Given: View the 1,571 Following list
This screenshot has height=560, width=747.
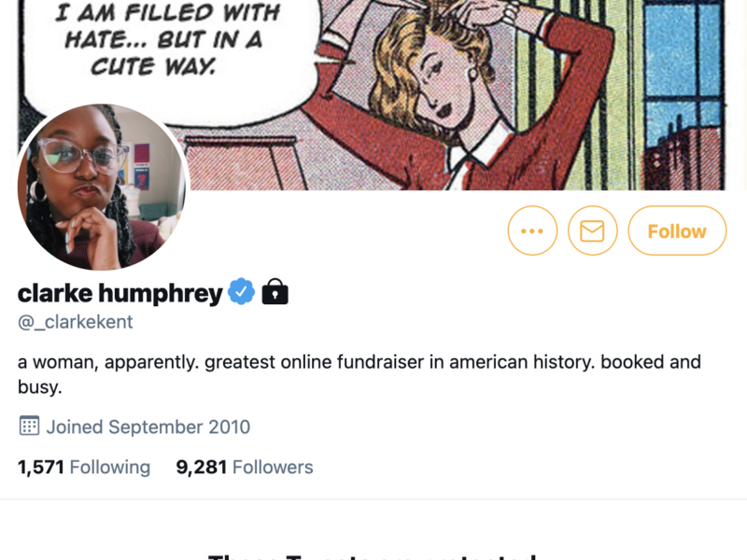Looking at the screenshot, I should point(84,468).
